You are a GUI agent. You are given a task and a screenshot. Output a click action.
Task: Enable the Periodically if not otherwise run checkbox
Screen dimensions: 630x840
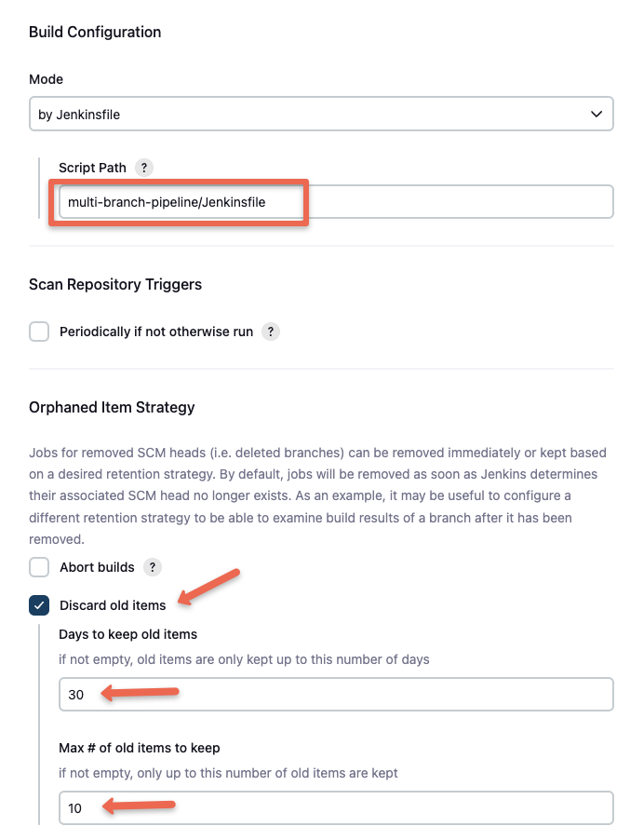[39, 332]
